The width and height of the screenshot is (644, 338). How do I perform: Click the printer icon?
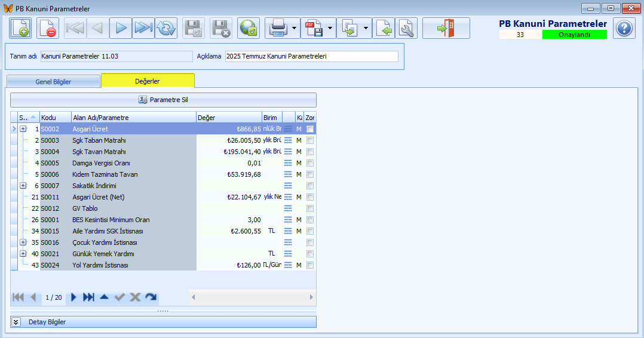coord(278,28)
